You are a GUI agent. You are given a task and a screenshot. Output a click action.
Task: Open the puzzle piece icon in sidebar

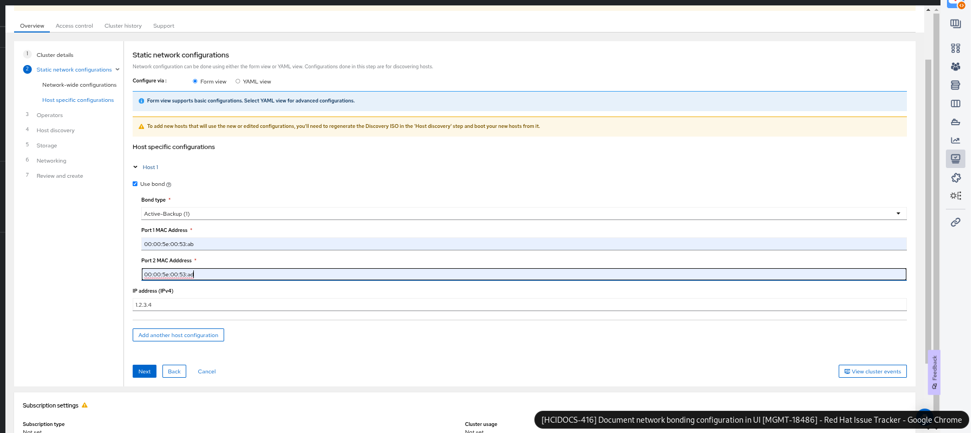tap(956, 178)
